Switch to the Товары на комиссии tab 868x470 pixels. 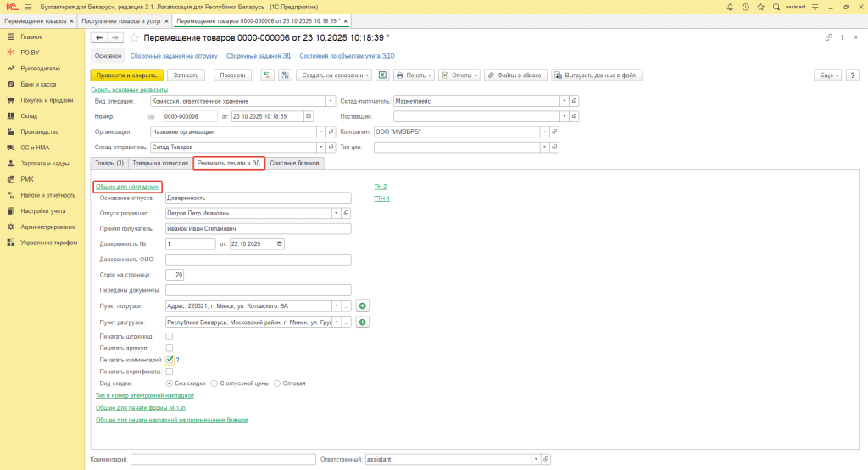[160, 162]
